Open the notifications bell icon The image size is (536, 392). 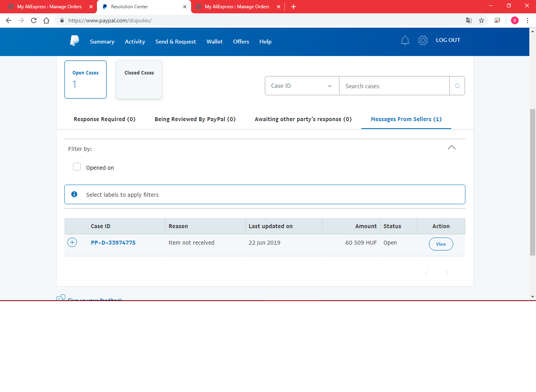pos(405,40)
